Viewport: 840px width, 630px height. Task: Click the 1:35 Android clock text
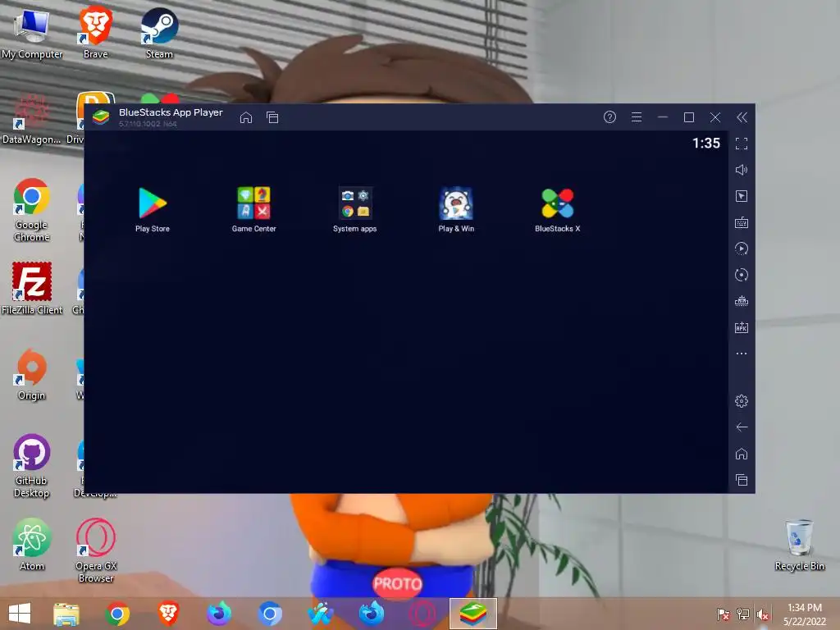(706, 143)
